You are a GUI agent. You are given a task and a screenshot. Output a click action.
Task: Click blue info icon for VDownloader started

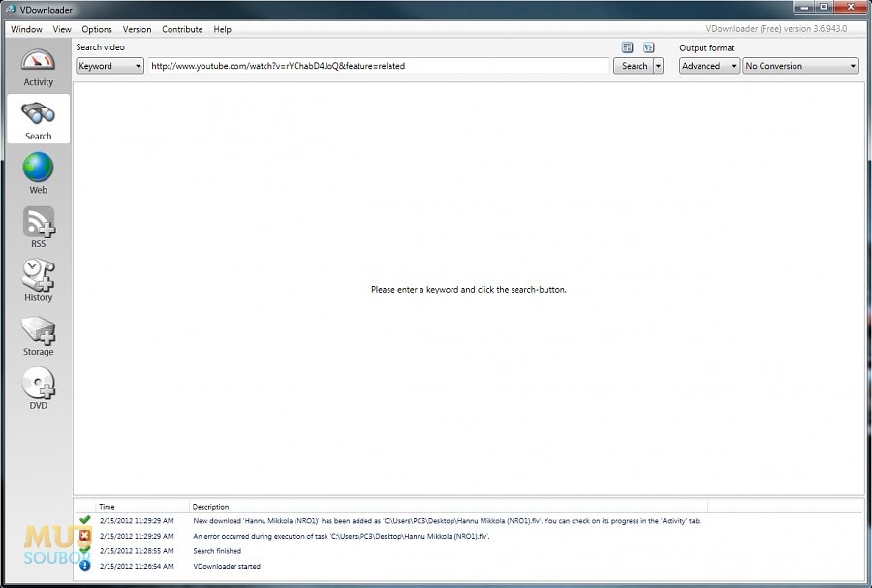tap(84, 565)
